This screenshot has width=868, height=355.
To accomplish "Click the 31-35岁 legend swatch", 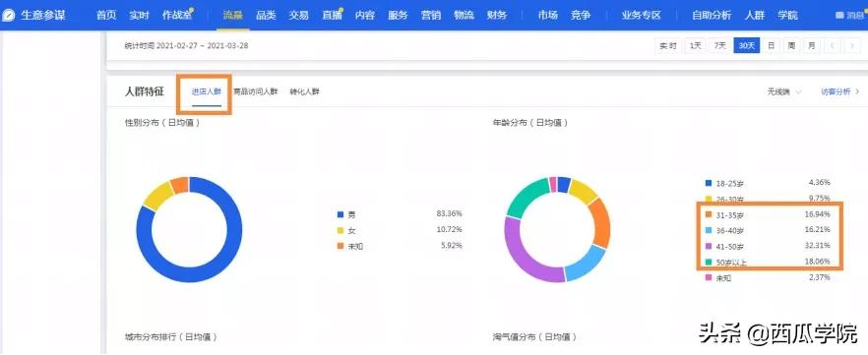I will coord(709,214).
